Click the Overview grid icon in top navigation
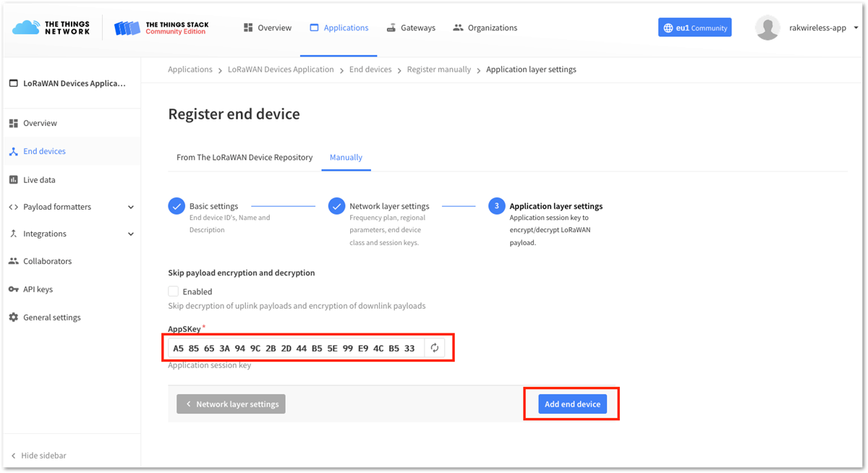Screen dimensions: 868x473 [x=248, y=27]
